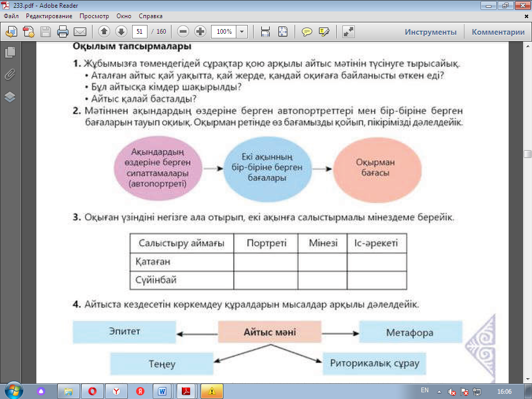532x399 pixels.
Task: Select the Highlight text tool
Action: click(x=324, y=32)
